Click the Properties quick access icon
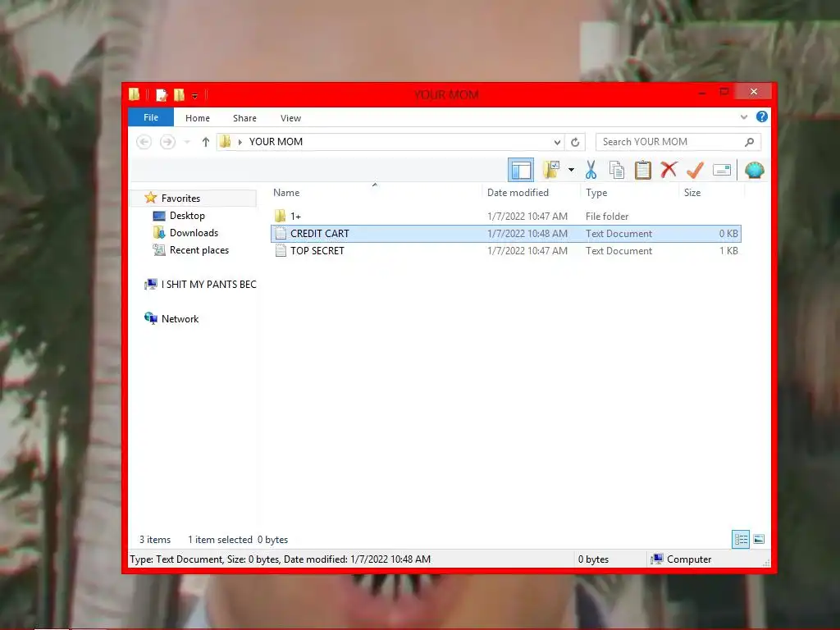The height and width of the screenshot is (630, 840). (162, 95)
